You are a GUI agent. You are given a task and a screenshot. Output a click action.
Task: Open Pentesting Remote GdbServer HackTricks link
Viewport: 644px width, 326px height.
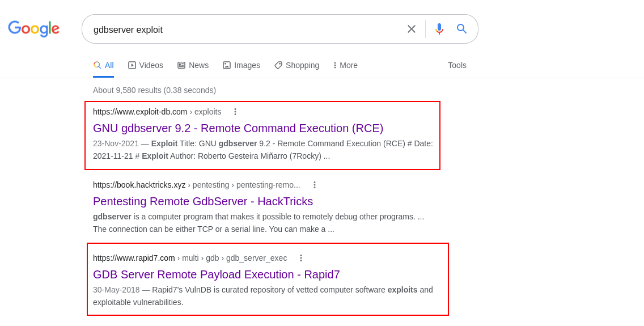pyautogui.click(x=203, y=201)
